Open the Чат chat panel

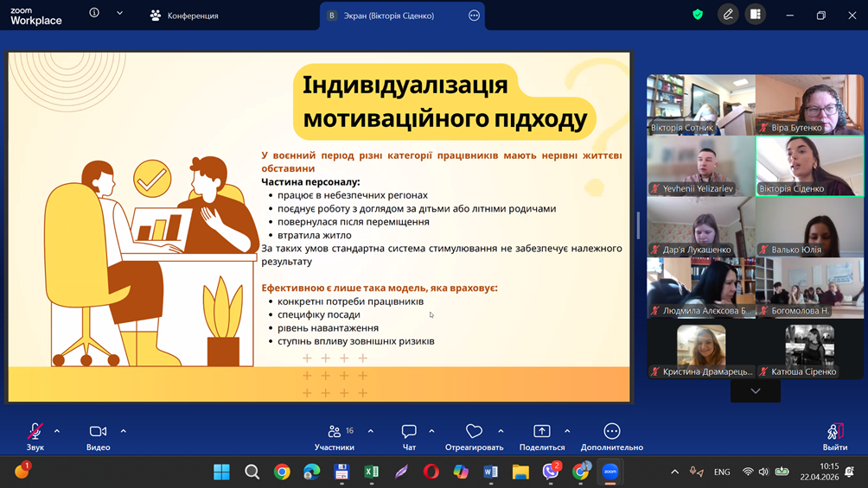pyautogui.click(x=409, y=436)
